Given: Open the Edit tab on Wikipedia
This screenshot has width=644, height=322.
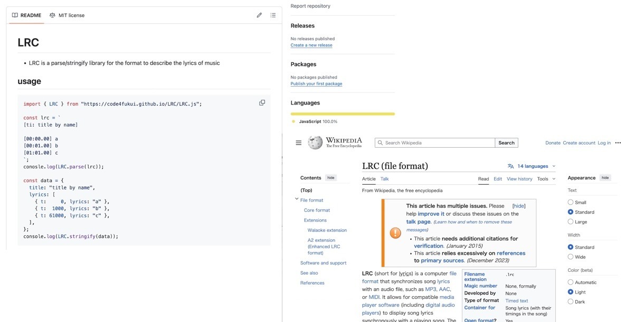Looking at the screenshot, I should [498, 179].
